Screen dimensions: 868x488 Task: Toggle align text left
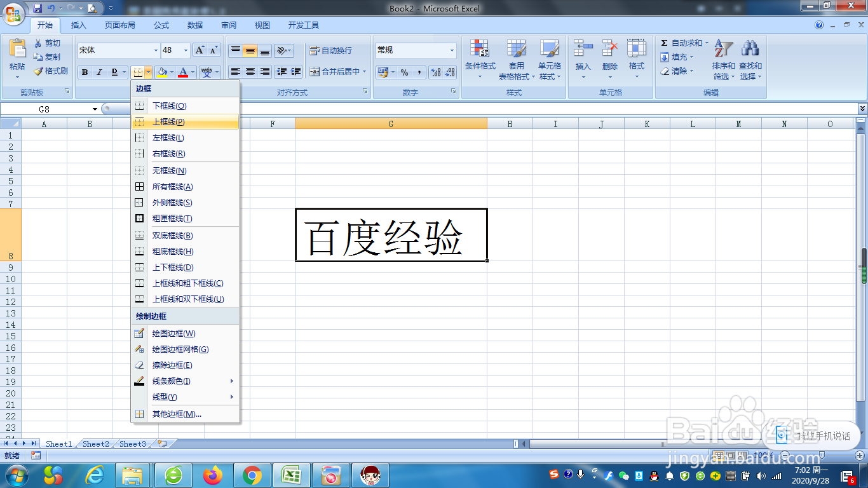click(235, 72)
